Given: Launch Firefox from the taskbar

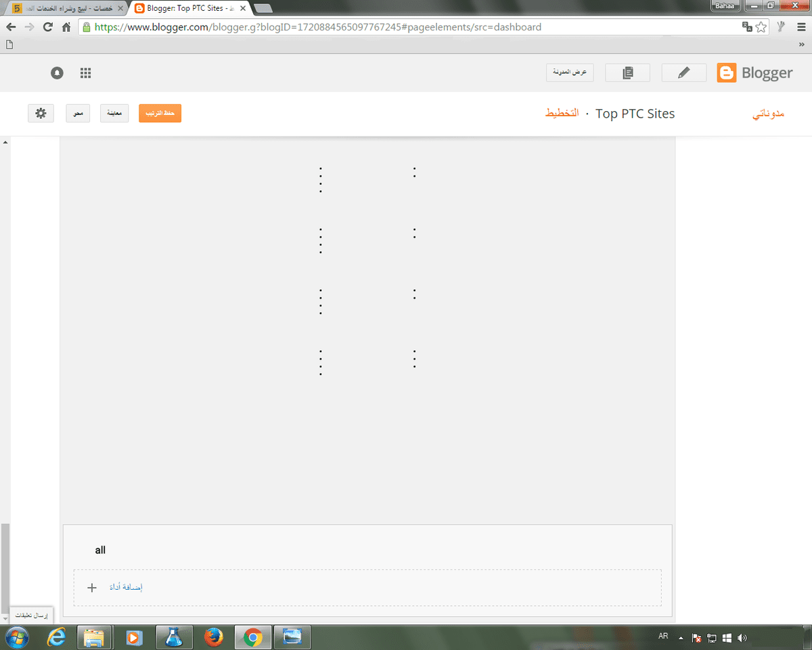Looking at the screenshot, I should (214, 637).
